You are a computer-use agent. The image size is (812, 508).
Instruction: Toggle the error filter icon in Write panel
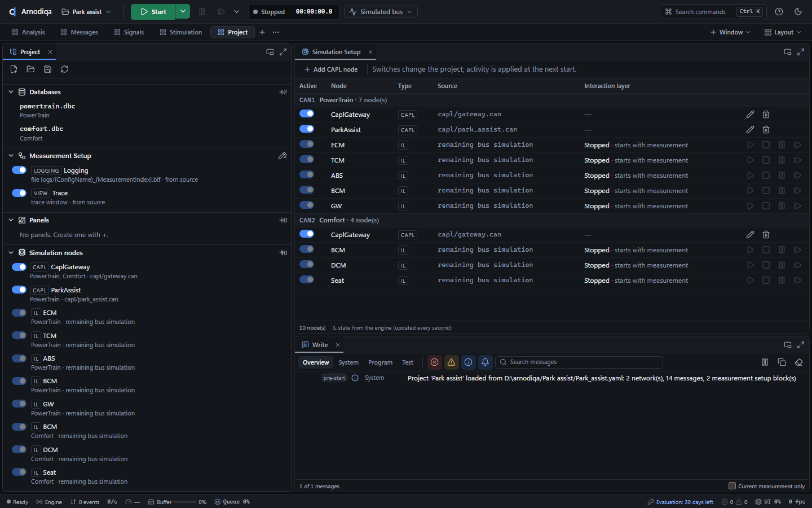pyautogui.click(x=434, y=362)
